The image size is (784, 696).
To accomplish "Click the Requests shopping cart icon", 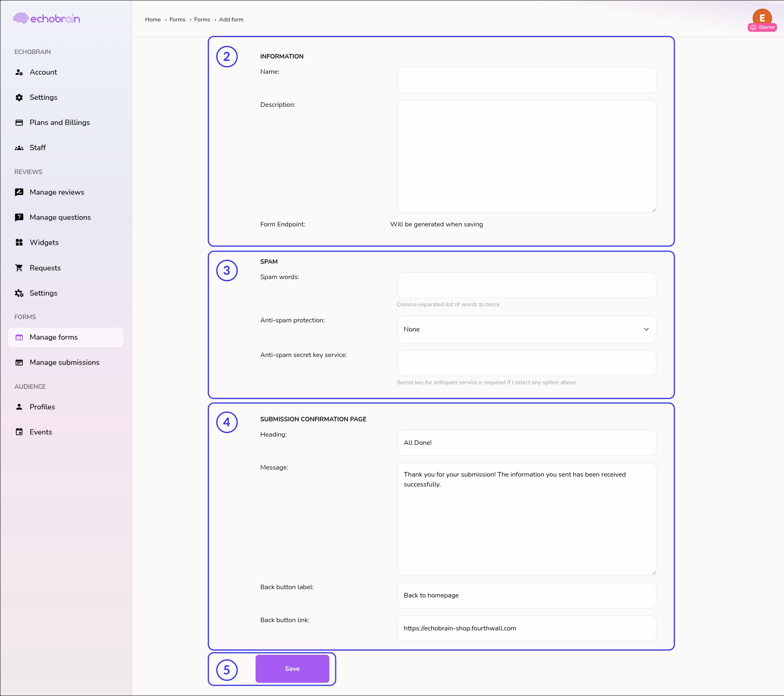I will tap(19, 268).
